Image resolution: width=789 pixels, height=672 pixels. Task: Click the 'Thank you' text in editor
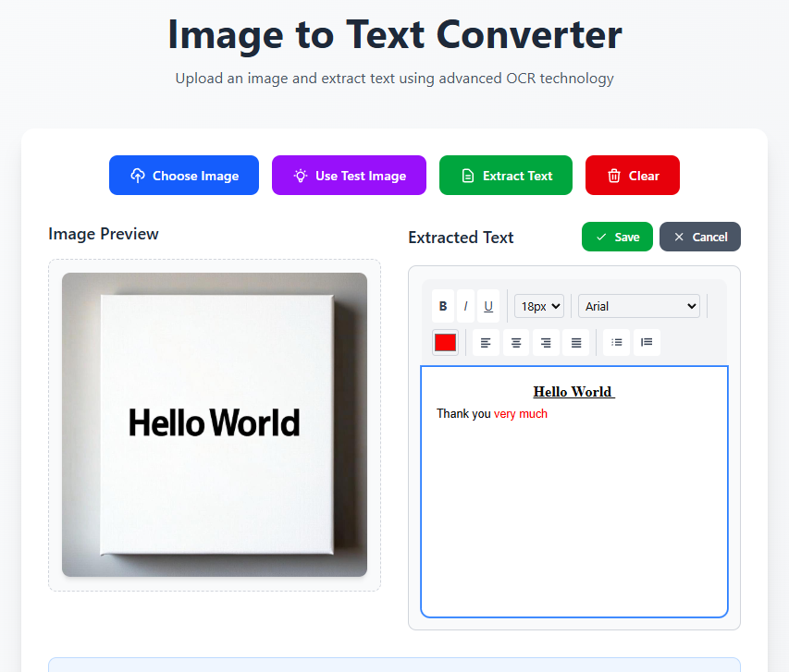click(463, 413)
